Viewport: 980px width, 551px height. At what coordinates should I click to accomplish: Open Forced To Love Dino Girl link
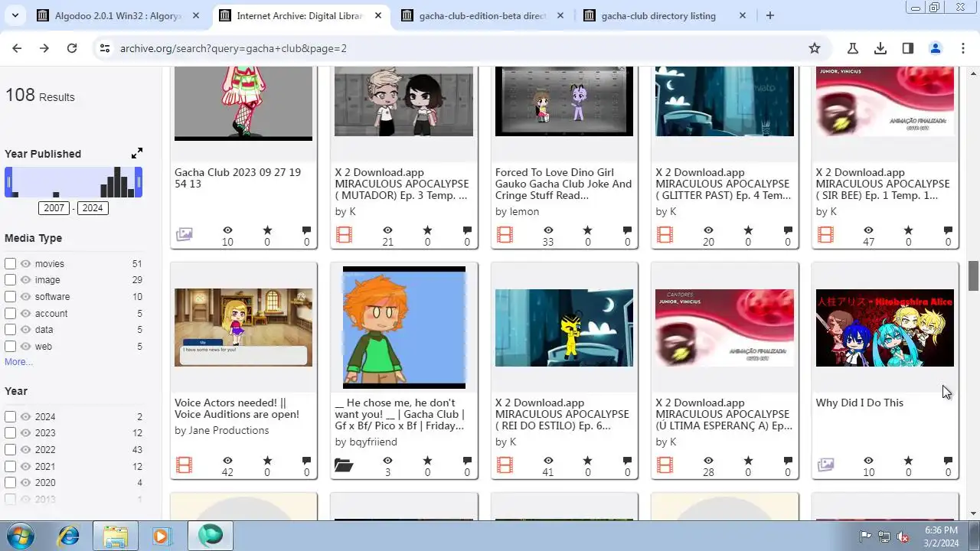click(563, 184)
